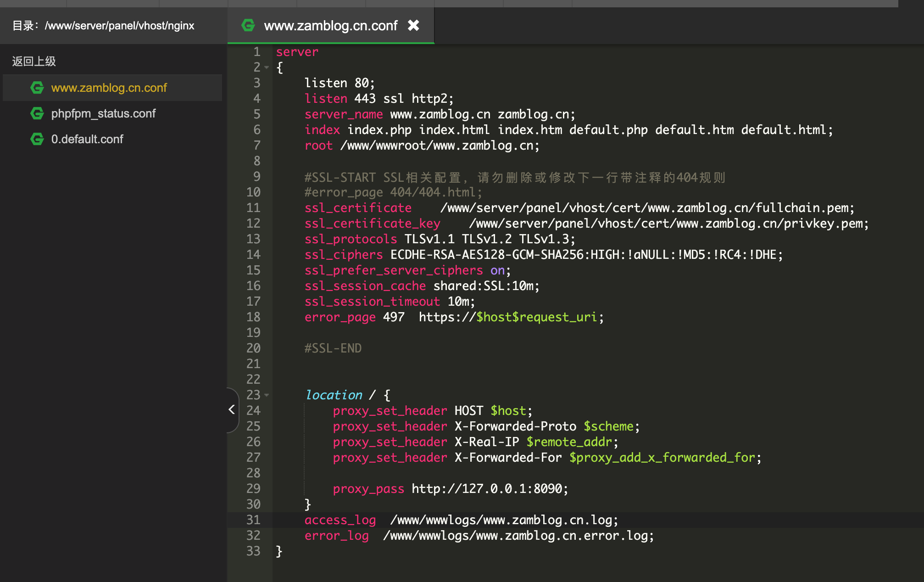Click line number 1 in the gutter

coord(257,52)
